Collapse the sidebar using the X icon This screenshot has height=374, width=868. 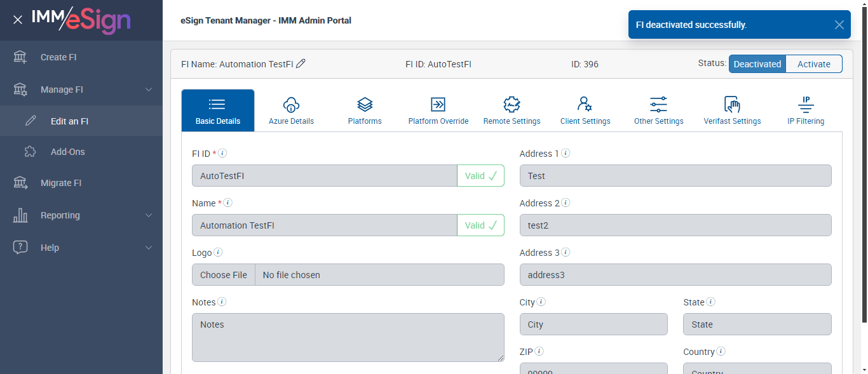[x=18, y=20]
